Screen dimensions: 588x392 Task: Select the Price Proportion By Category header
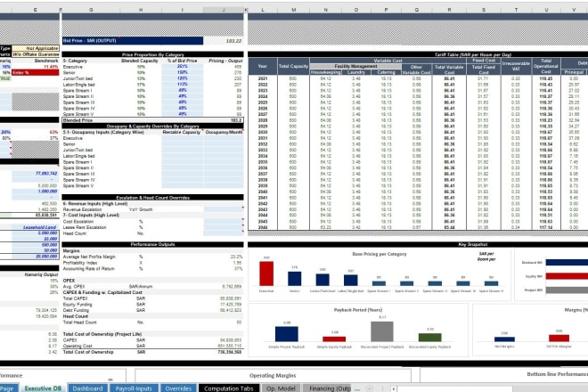point(152,54)
